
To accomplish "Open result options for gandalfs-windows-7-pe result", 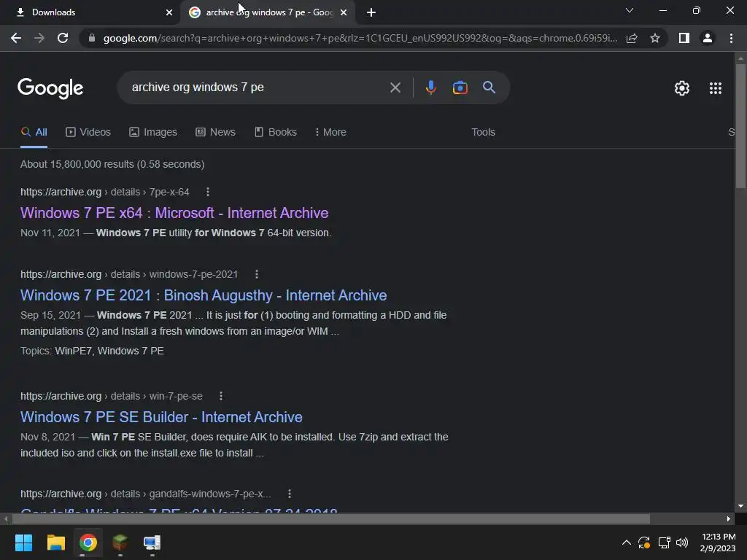I will (289, 494).
